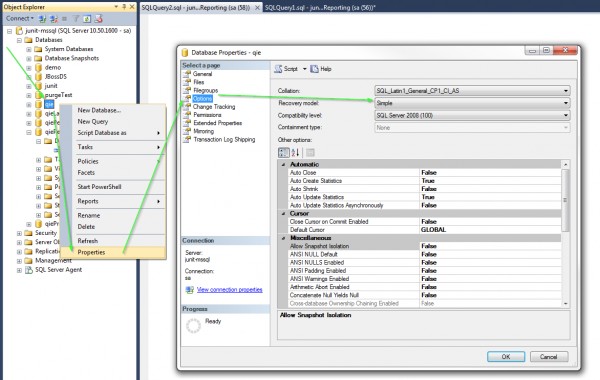600x380 pixels.
Task: Click the options grid scroll down arrow
Action: click(565, 303)
